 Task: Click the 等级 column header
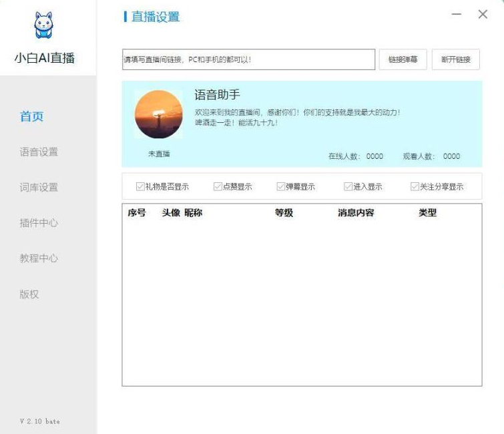(284, 213)
